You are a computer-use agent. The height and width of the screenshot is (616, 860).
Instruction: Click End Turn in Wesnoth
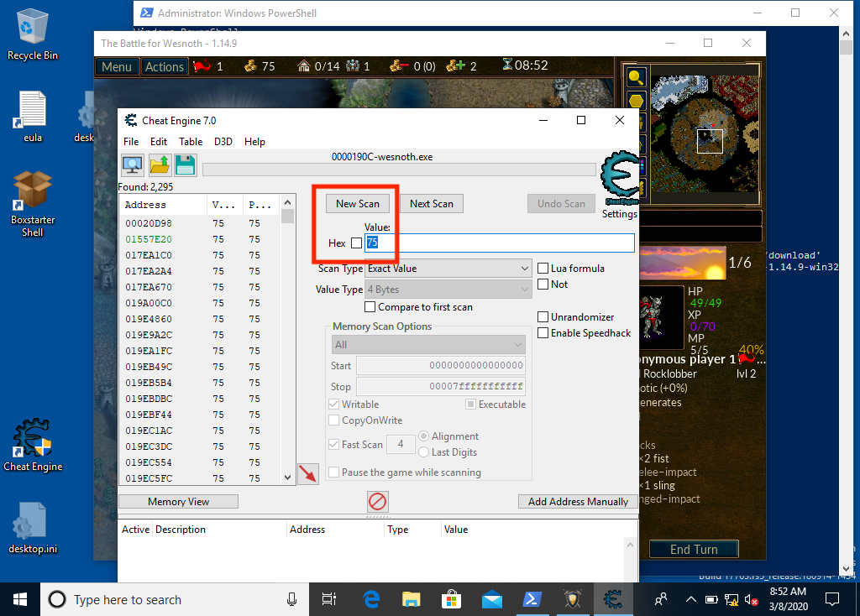694,549
